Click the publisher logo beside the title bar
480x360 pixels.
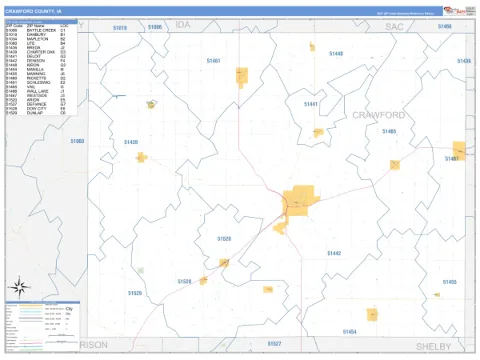pos(459,11)
